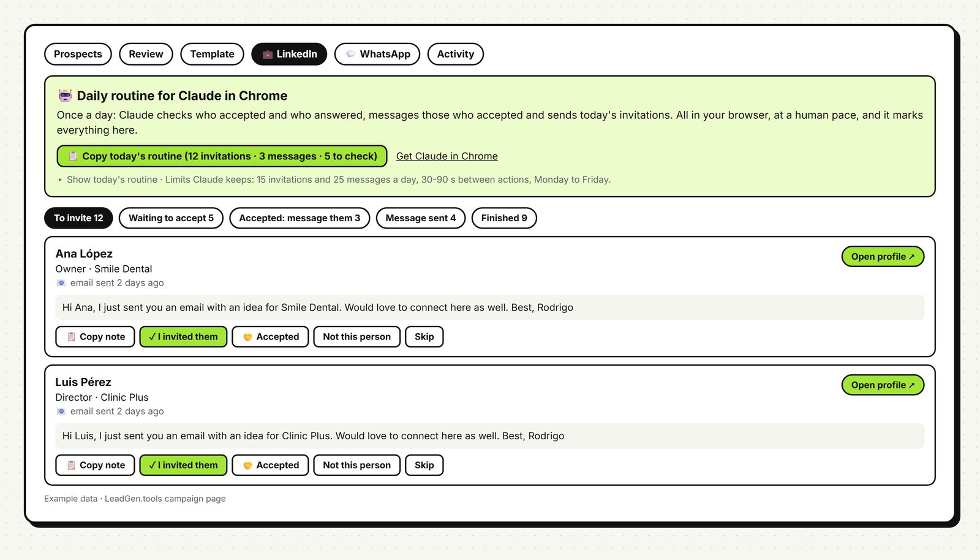This screenshot has height=560, width=980.
Task: Copy today's routine for Claude
Action: pyautogui.click(x=222, y=156)
